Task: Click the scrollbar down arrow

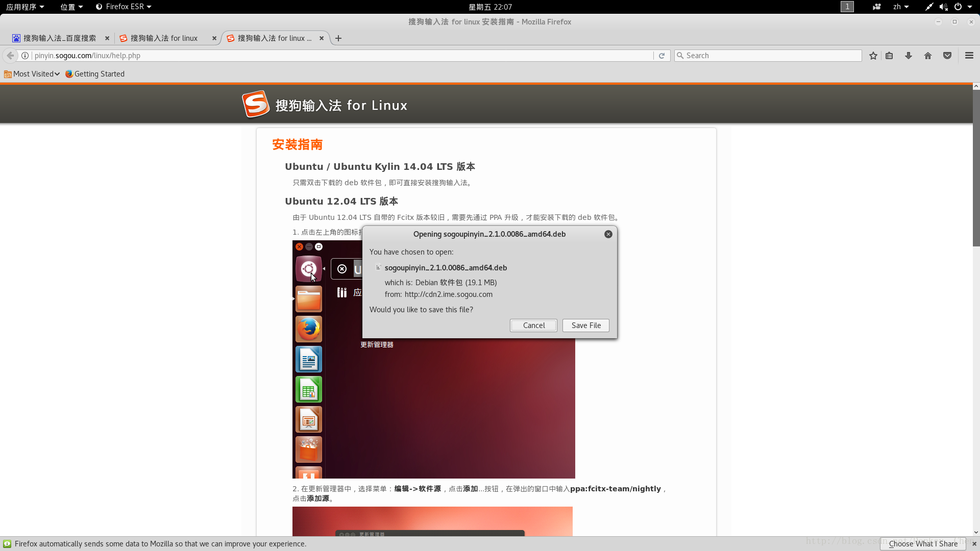Action: pos(976,532)
